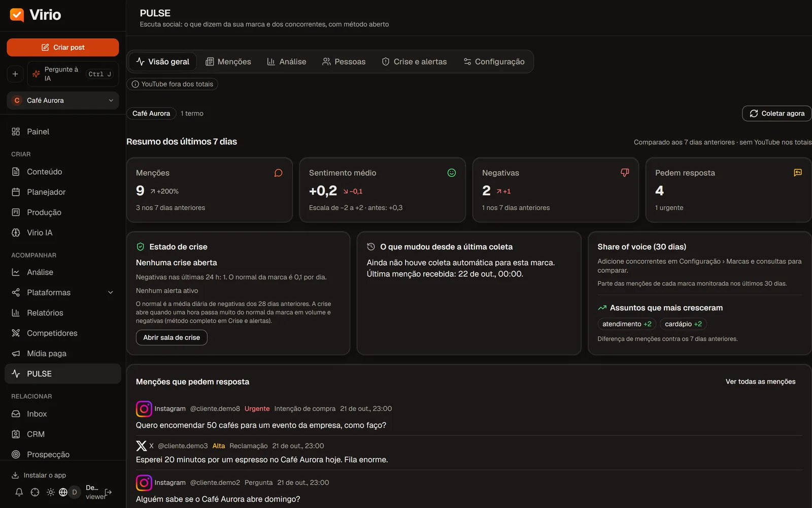Click the YouTube fora dos totais info chip

pos(173,84)
